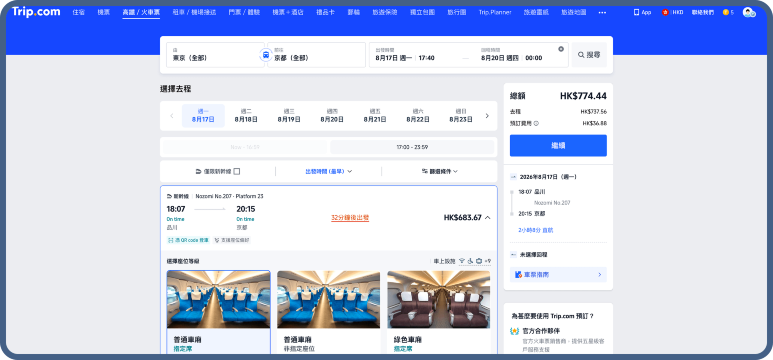
Task: Change the HKD currency setting
Action: [673, 12]
